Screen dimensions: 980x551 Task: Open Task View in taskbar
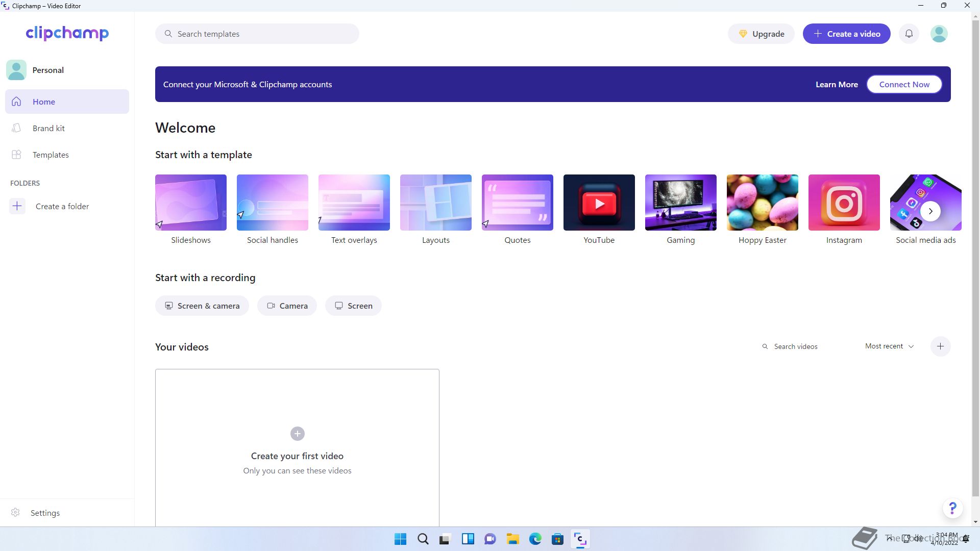point(445,539)
